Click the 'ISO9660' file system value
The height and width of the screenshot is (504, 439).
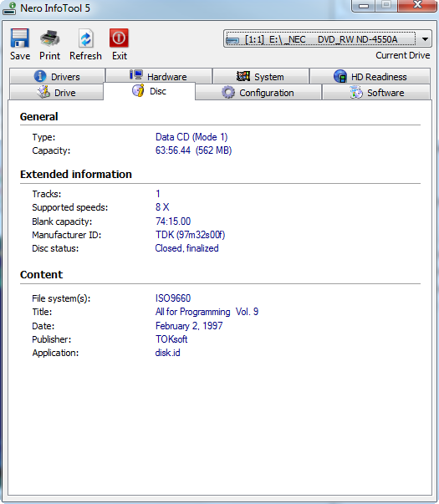coord(173,298)
